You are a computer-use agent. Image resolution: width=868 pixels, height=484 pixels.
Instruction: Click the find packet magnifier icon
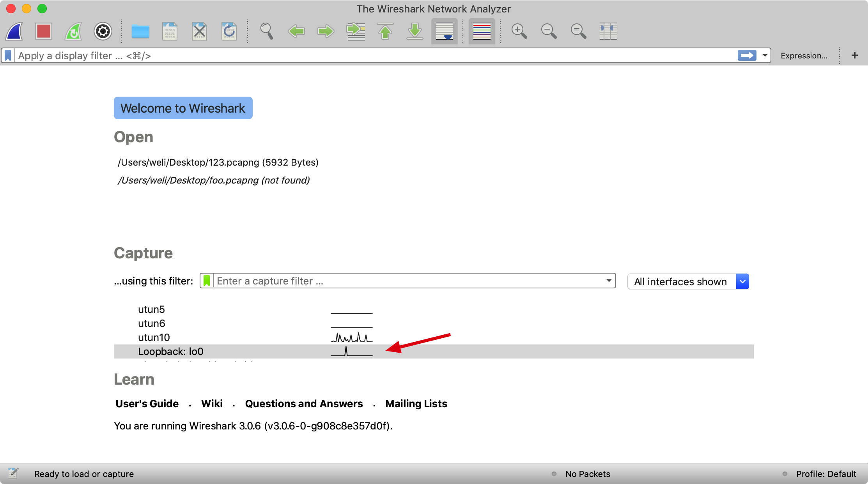click(x=267, y=31)
